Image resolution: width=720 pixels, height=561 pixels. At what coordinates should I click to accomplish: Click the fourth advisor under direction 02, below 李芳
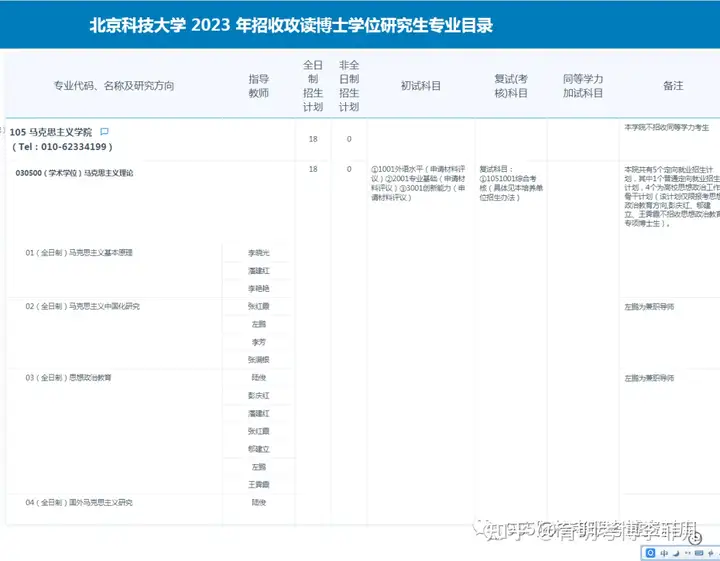coord(259,360)
